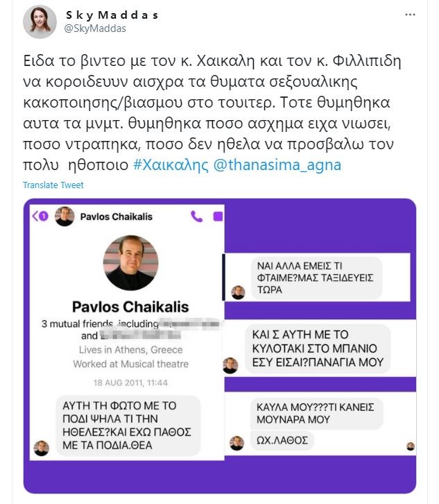Image resolution: width=439 pixels, height=504 pixels.
Task: Click small Pavlos Chaikalis avatar in chat header
Action: coord(64,217)
